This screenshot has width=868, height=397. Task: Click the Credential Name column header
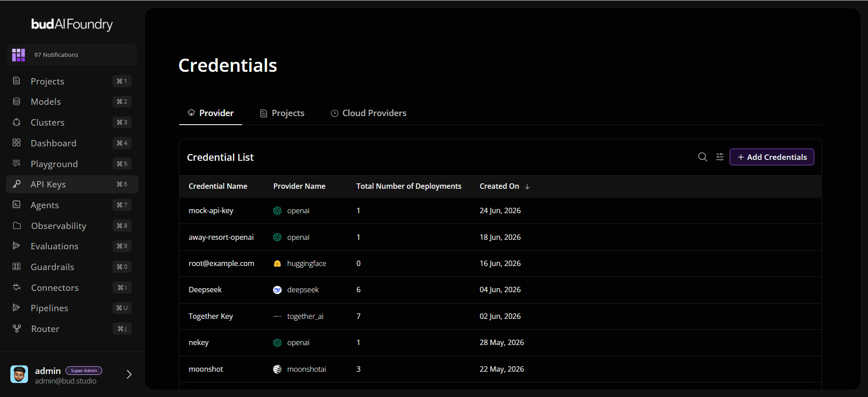(x=218, y=186)
